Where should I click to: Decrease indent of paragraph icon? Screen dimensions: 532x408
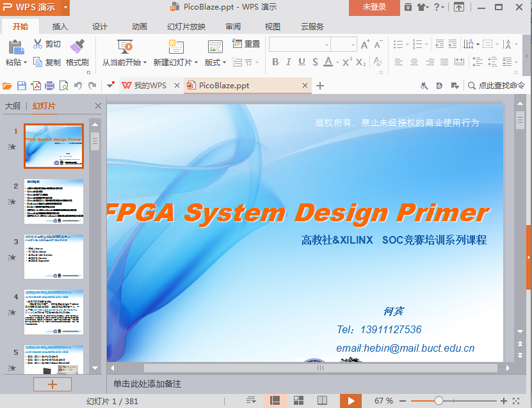pos(439,44)
